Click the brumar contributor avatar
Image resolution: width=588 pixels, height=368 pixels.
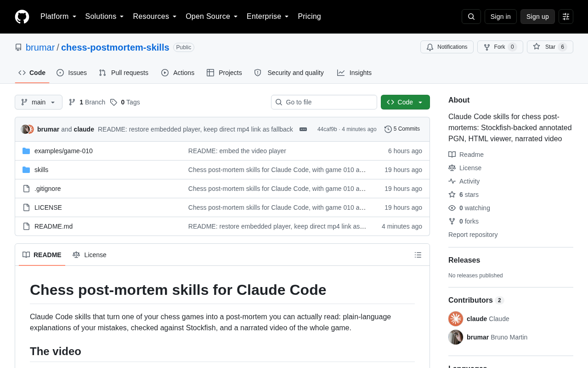(456, 337)
